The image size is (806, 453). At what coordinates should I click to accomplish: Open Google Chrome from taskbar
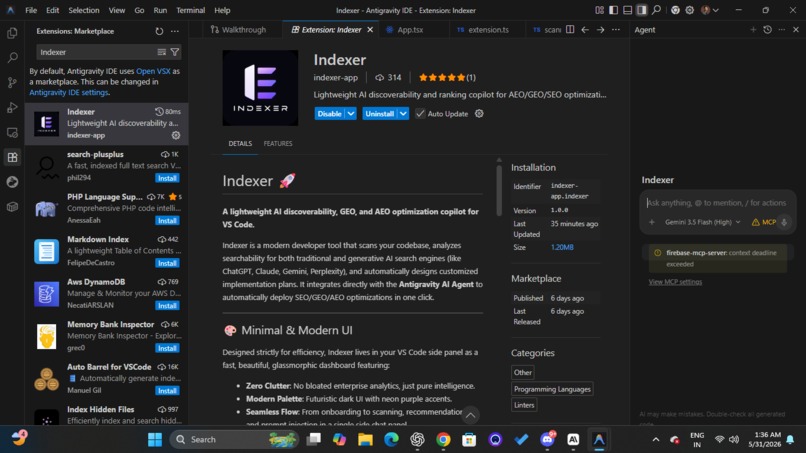[443, 440]
